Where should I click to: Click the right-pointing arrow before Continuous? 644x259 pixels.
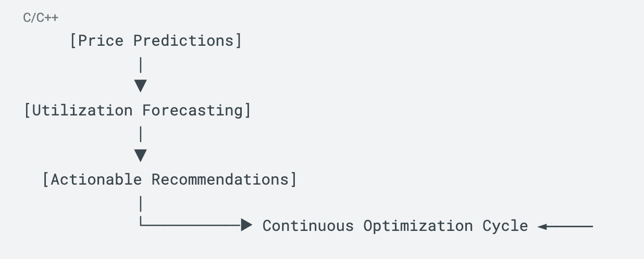pyautogui.click(x=246, y=225)
